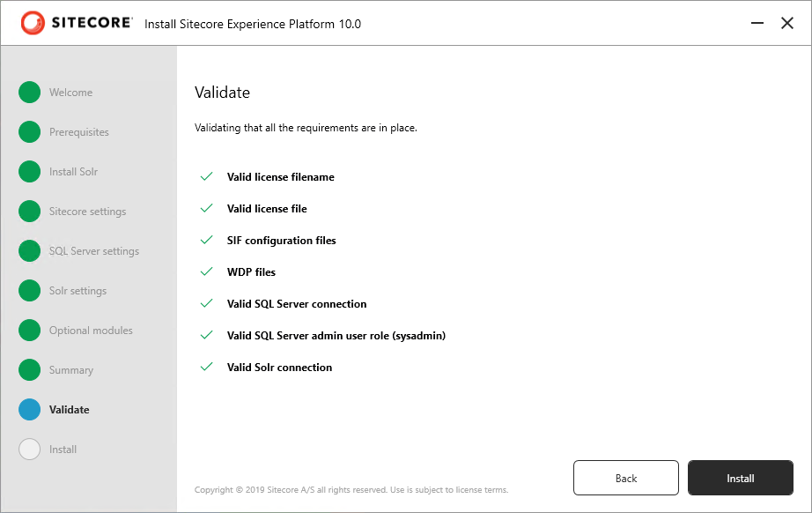Click the green Welcome step circle

[x=30, y=93]
